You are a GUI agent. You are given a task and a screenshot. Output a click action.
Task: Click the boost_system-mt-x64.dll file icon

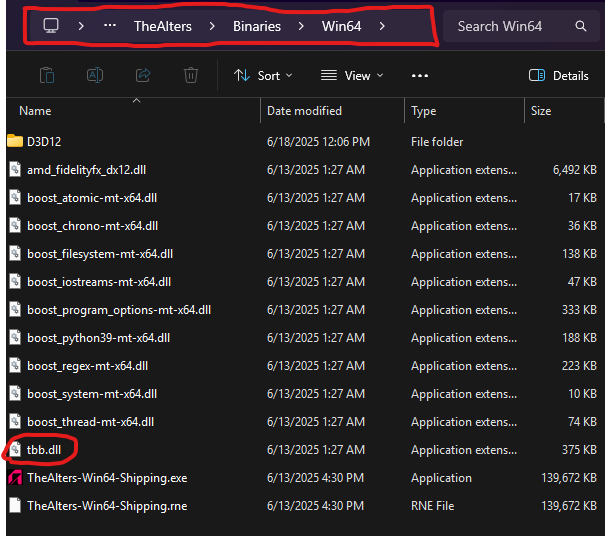click(x=15, y=393)
